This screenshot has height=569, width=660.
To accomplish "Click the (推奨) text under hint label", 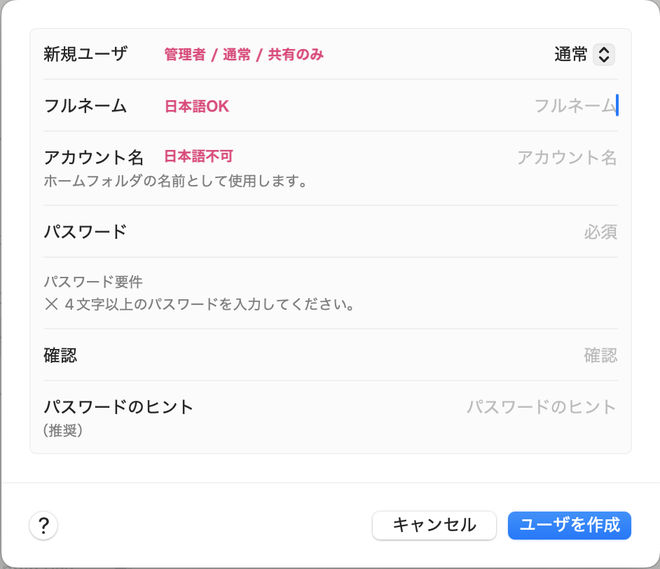I will coord(63,430).
